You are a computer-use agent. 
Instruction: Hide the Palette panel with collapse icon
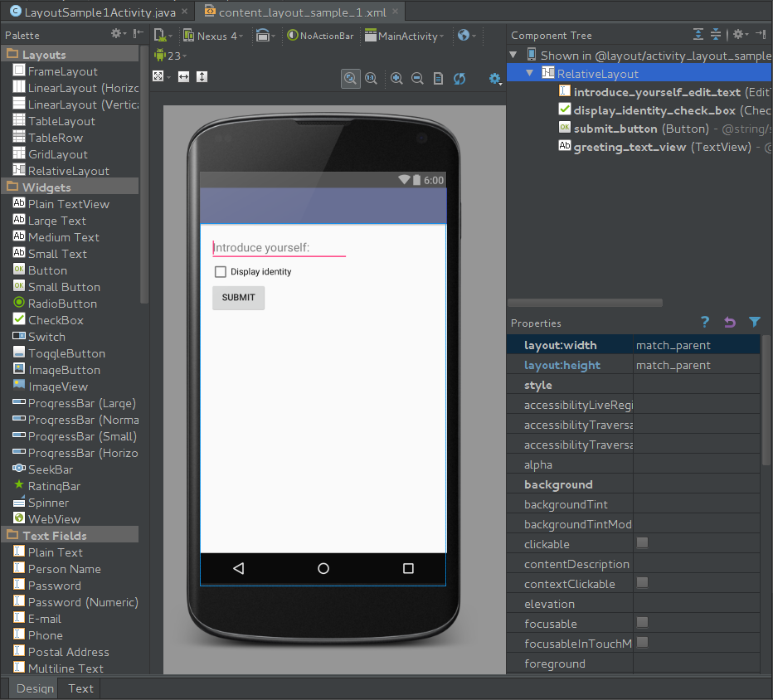pyautogui.click(x=138, y=33)
